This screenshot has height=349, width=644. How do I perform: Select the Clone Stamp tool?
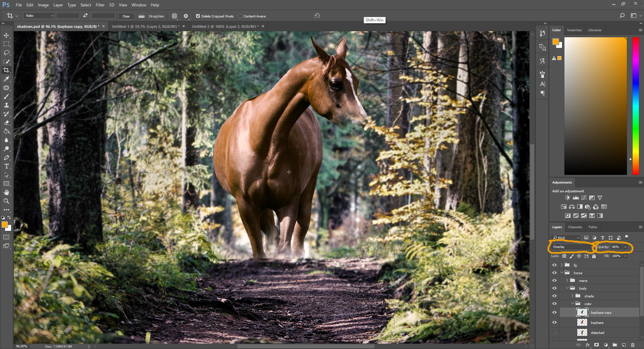tap(7, 105)
